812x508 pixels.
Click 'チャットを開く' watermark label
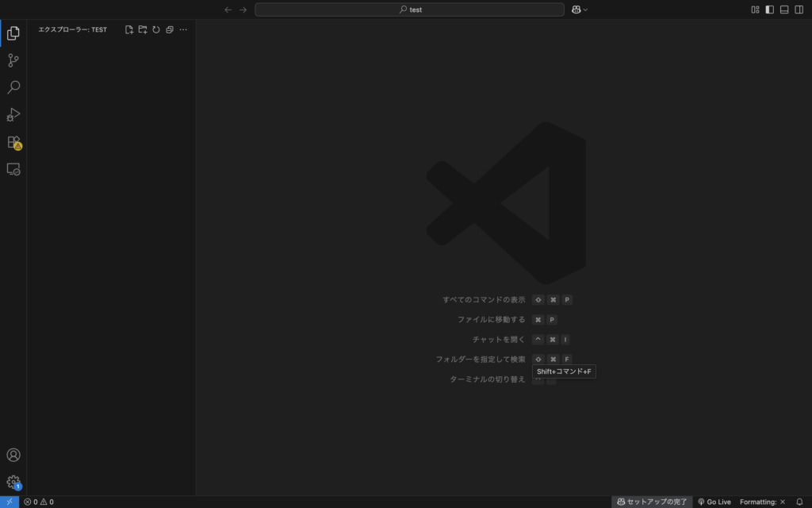click(x=499, y=340)
